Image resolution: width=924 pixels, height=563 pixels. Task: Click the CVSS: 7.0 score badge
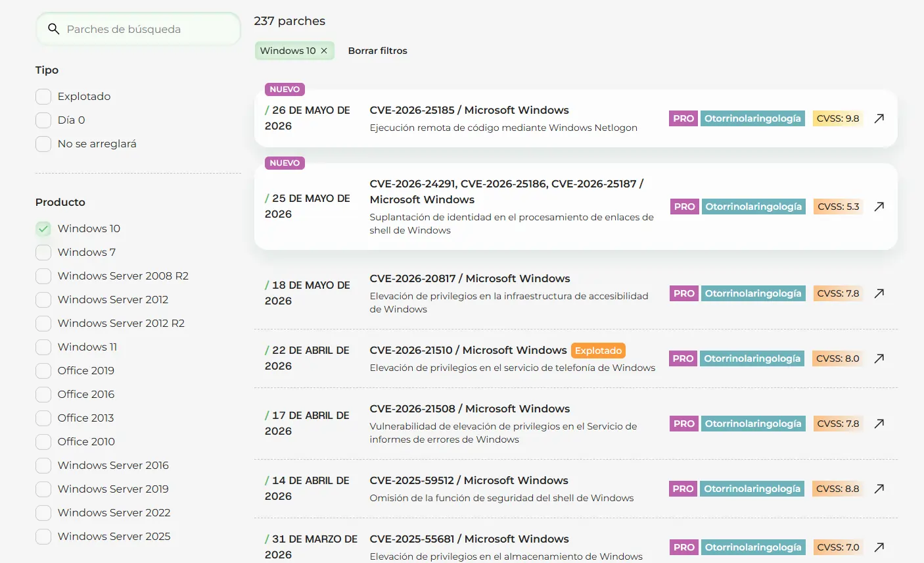(x=838, y=547)
